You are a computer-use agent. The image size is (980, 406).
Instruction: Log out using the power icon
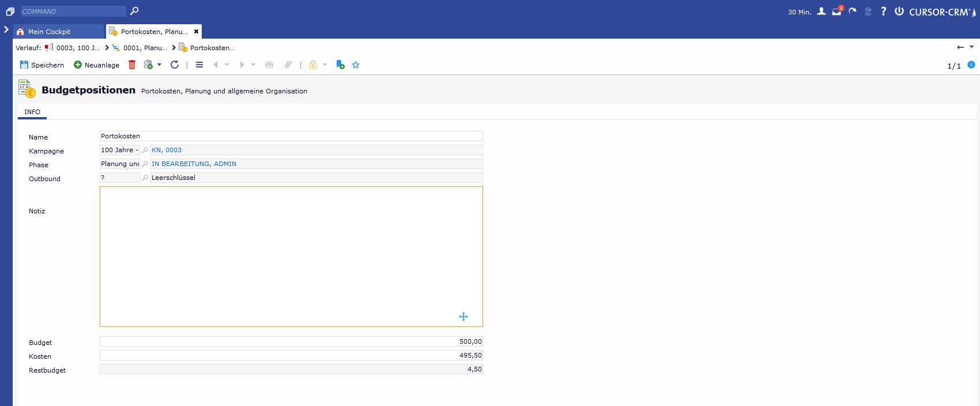899,12
